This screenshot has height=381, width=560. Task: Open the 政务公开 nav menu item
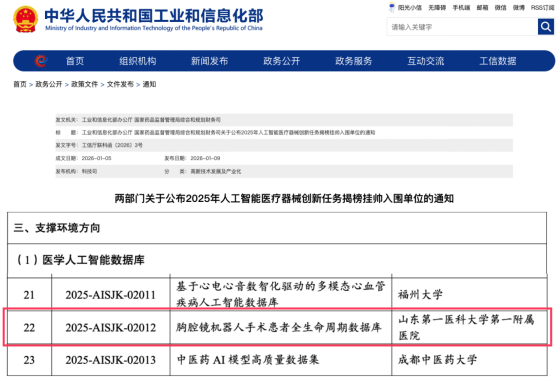[282, 61]
